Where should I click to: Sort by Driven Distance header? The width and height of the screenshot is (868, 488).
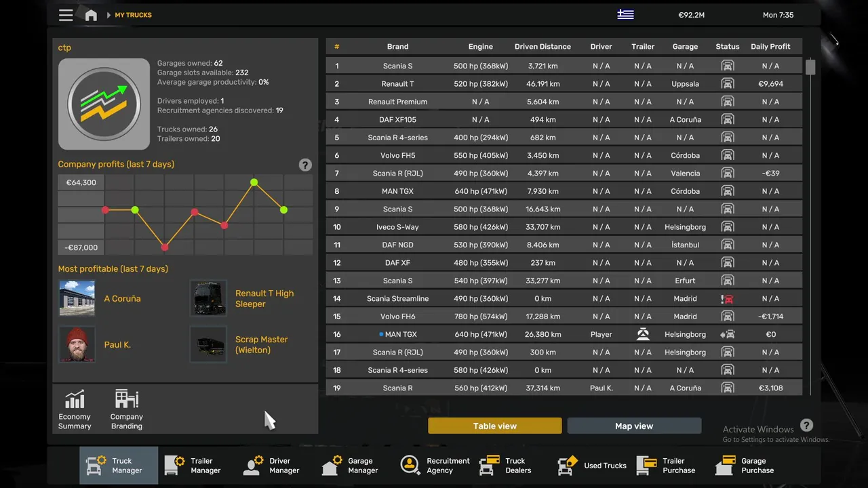pos(542,47)
